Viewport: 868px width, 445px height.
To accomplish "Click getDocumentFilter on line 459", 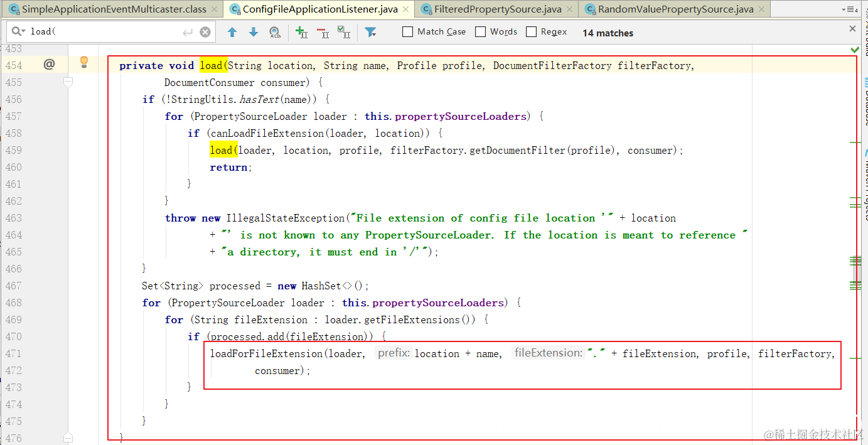I will (x=517, y=150).
